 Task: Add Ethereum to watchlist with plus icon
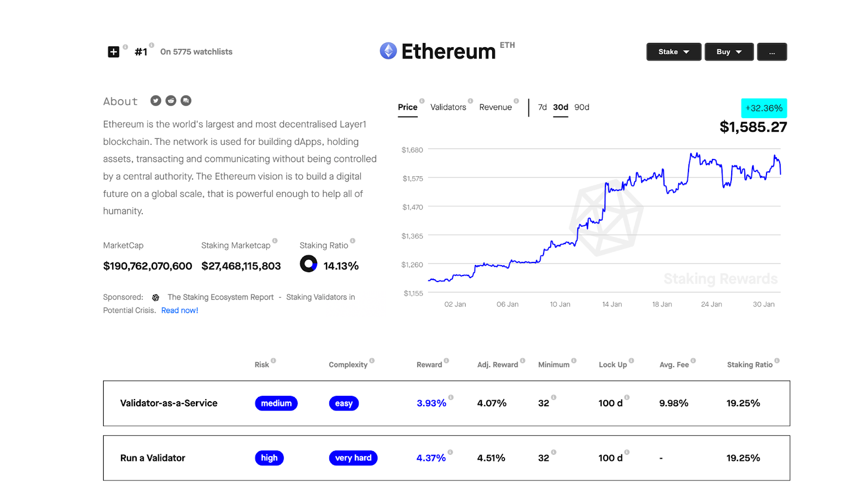(113, 52)
